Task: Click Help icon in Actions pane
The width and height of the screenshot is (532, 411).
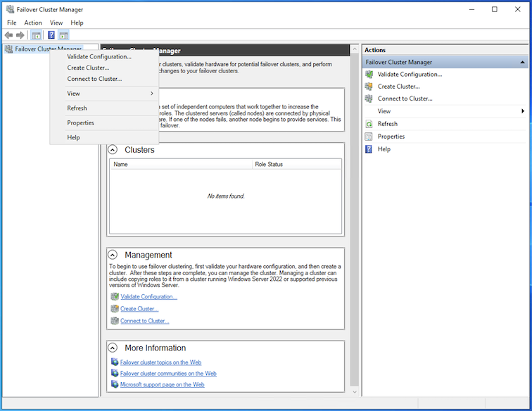Action: point(369,149)
